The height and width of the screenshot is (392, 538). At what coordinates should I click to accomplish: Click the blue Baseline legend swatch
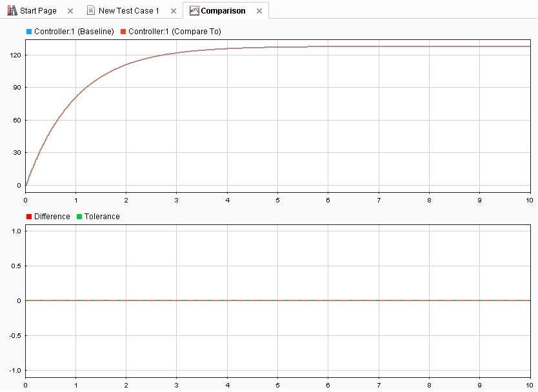pyautogui.click(x=29, y=32)
